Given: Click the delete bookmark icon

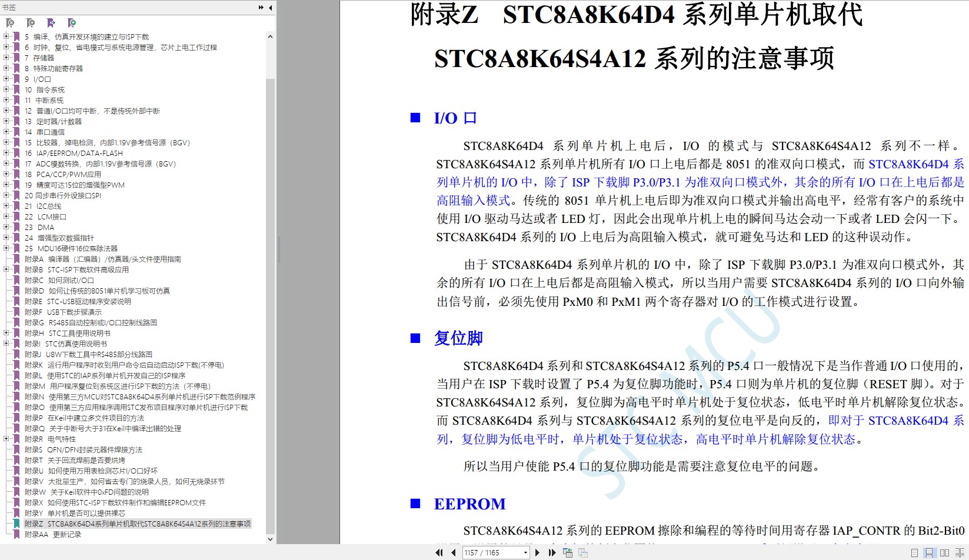Looking at the screenshot, I should (x=10, y=23).
